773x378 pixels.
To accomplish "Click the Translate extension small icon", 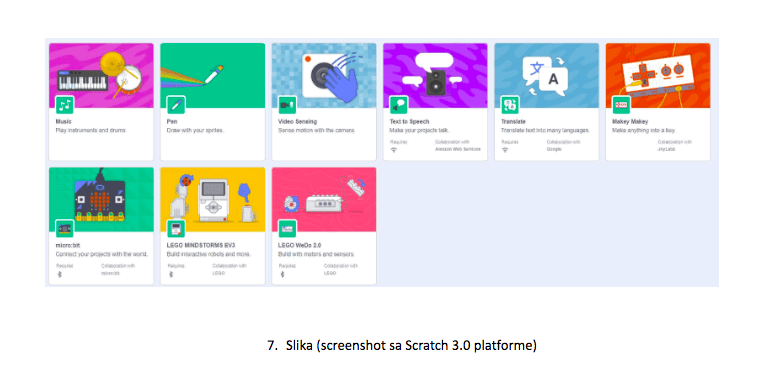I will (x=510, y=104).
